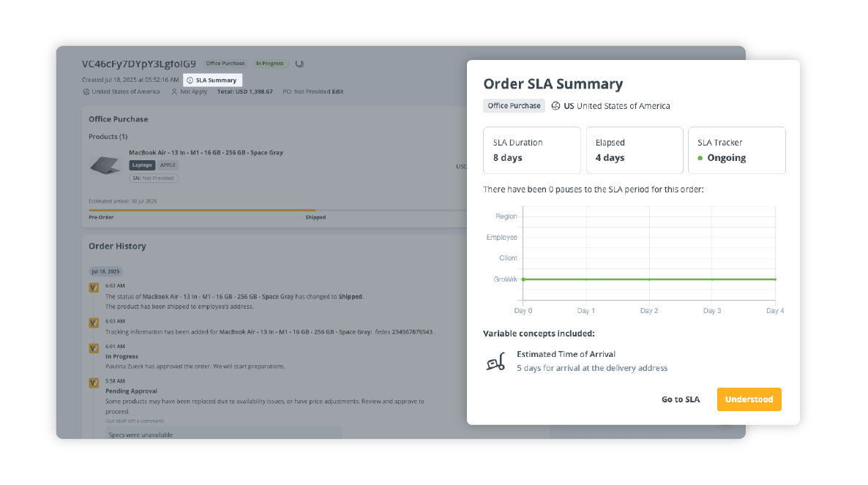The image size is (868, 485).
Task: Click 'Total: USD 1,398.67' text
Action: tap(244, 91)
